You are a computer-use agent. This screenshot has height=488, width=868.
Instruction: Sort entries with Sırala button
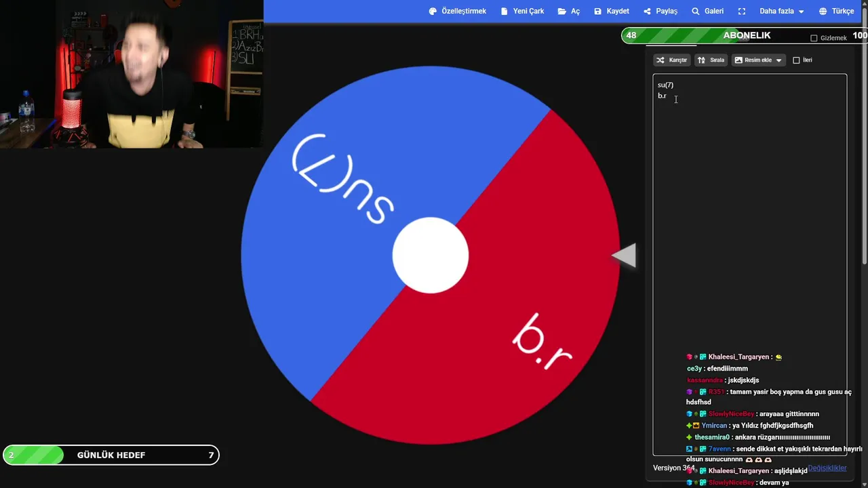click(711, 60)
